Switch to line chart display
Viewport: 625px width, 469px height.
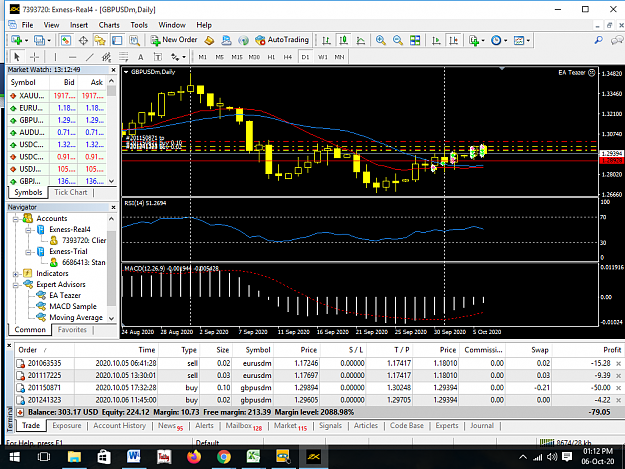click(361, 40)
